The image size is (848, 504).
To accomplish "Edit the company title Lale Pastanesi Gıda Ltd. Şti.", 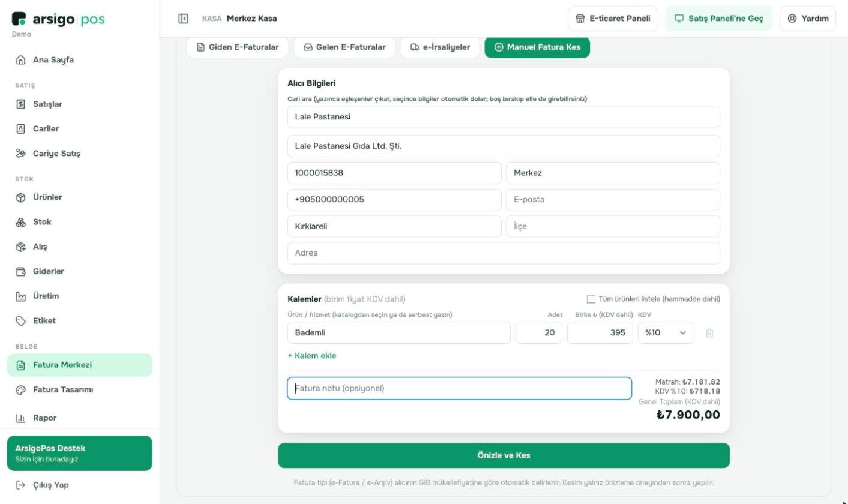I will click(504, 146).
